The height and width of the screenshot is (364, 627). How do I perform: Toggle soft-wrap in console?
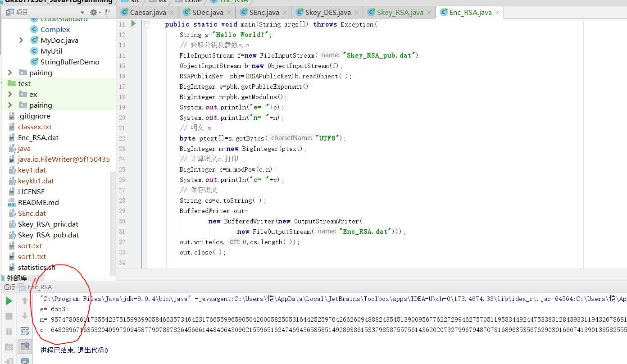(25, 332)
